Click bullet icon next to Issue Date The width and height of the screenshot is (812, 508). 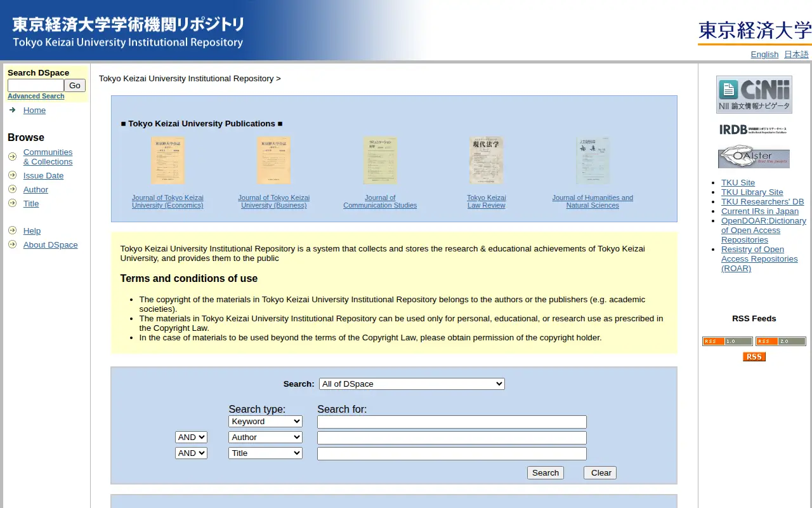point(12,175)
